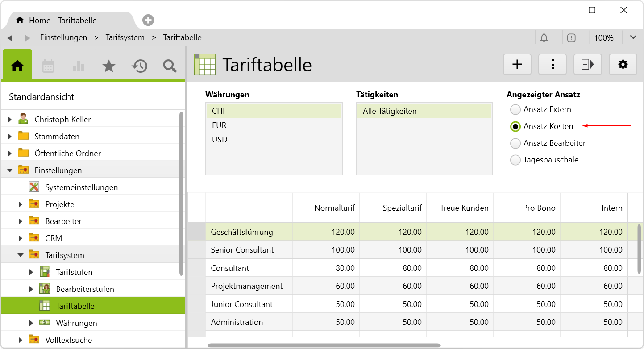Expand the Tarifstufen node
644x349 pixels.
(x=31, y=272)
